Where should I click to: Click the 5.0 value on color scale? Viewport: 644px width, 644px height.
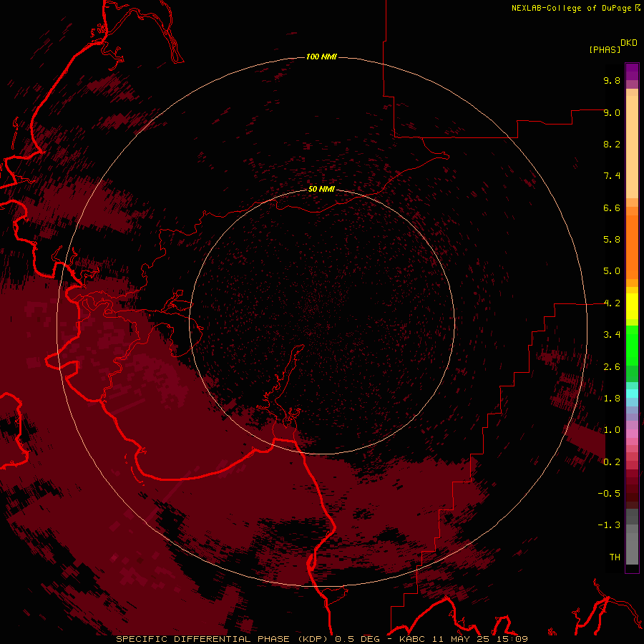[612, 271]
